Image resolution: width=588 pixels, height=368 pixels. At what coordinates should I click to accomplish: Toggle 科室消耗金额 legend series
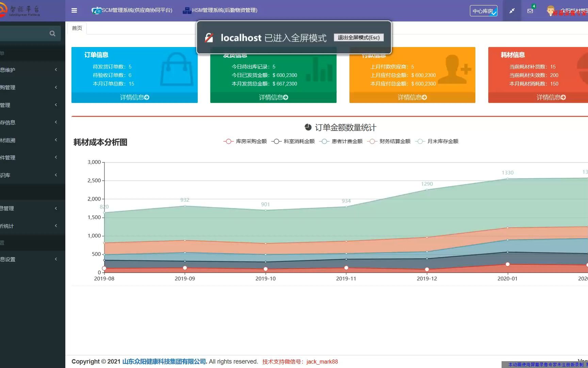(293, 141)
